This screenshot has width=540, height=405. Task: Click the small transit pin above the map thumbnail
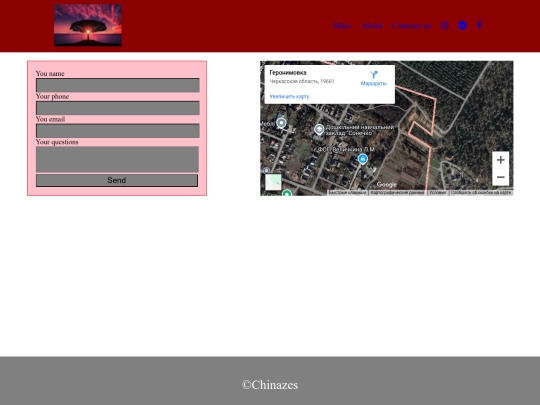pos(266,170)
